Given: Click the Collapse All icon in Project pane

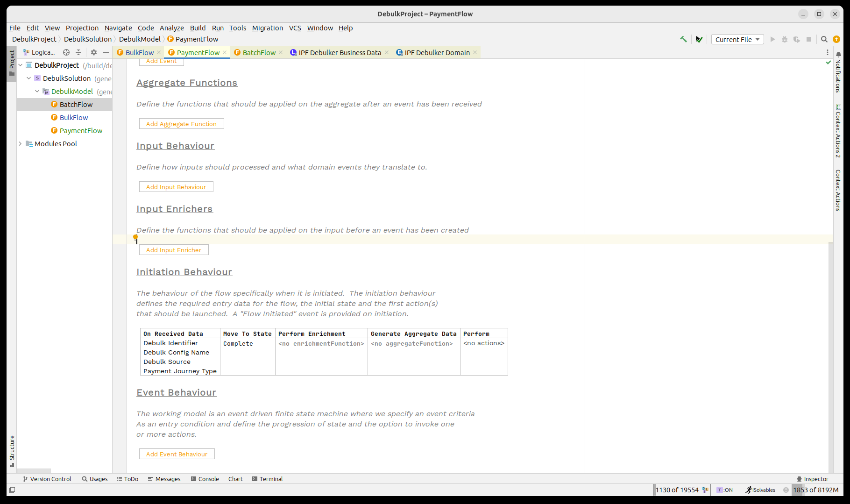Looking at the screenshot, I should point(78,52).
